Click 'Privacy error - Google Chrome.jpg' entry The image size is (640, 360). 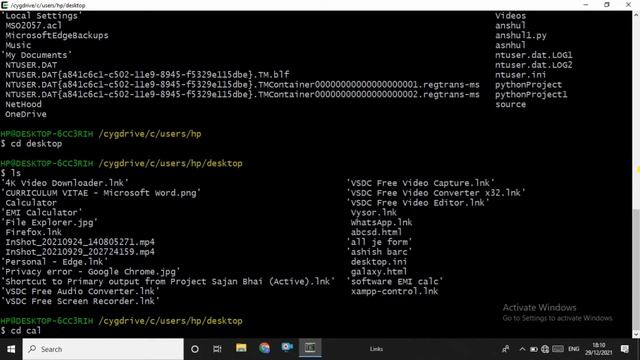91,271
